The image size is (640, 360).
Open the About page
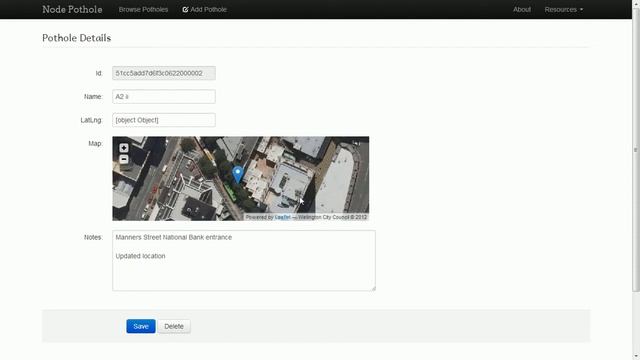tap(522, 9)
